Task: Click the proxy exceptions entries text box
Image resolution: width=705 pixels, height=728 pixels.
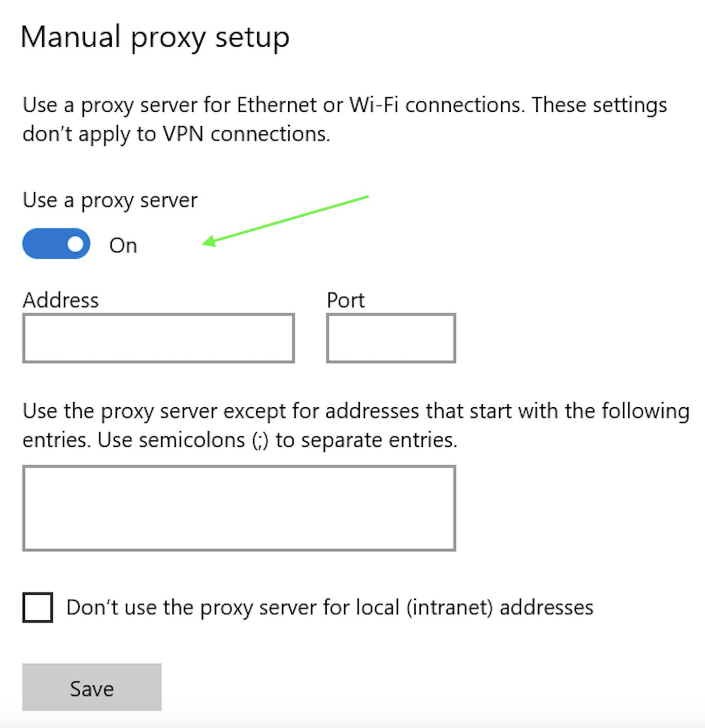Action: pos(239,508)
